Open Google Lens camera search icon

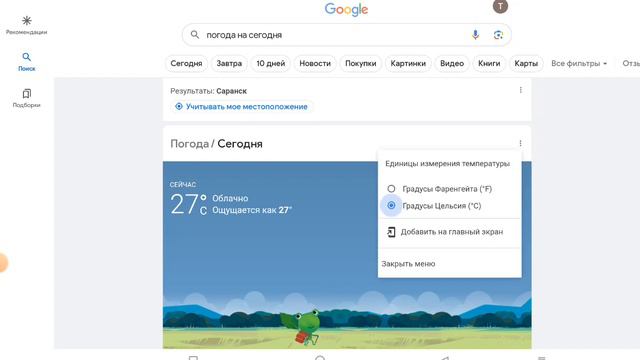tap(498, 35)
